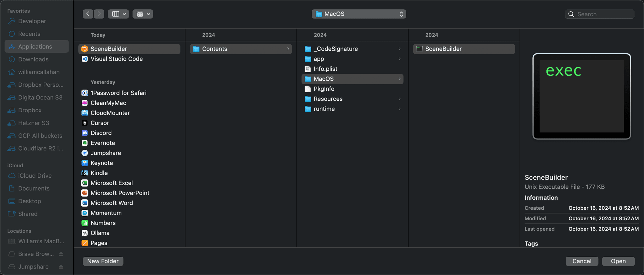
Task: Go to iCloud Drive in sidebar
Action: [x=35, y=176]
